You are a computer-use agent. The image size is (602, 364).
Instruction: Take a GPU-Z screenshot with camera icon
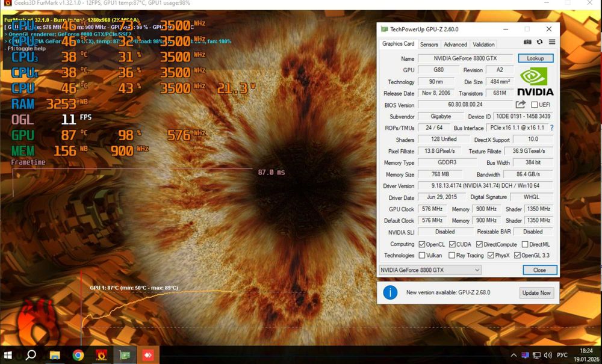pos(527,42)
